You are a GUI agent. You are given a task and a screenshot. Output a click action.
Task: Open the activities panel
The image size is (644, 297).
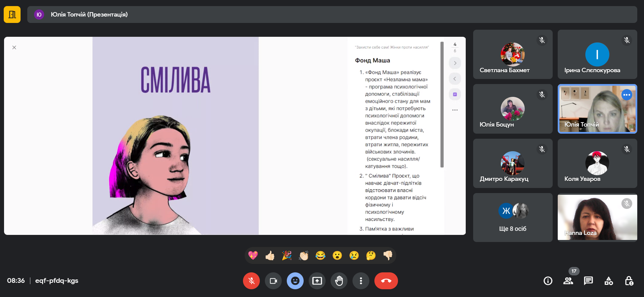(609, 281)
